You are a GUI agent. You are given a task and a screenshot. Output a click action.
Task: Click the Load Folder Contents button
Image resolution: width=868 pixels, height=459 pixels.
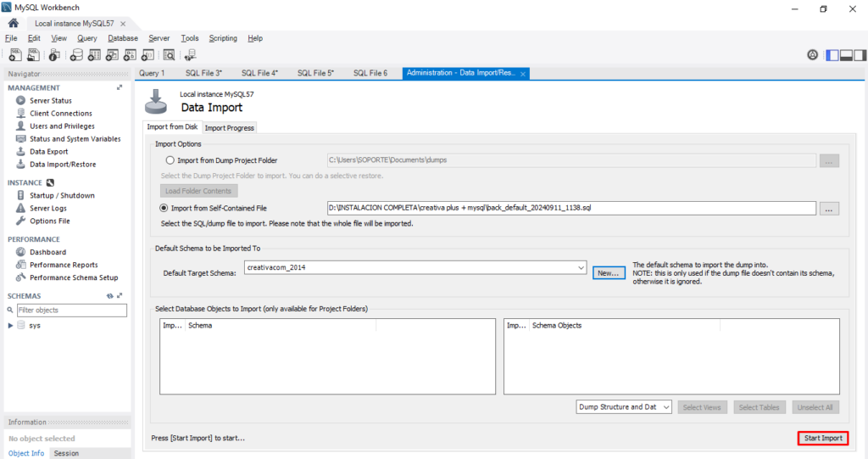(x=198, y=191)
